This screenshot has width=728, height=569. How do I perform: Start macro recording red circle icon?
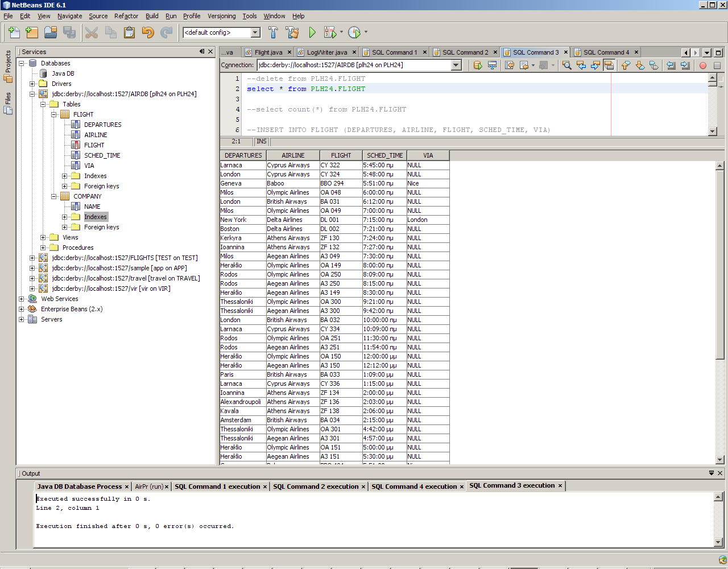coord(703,65)
